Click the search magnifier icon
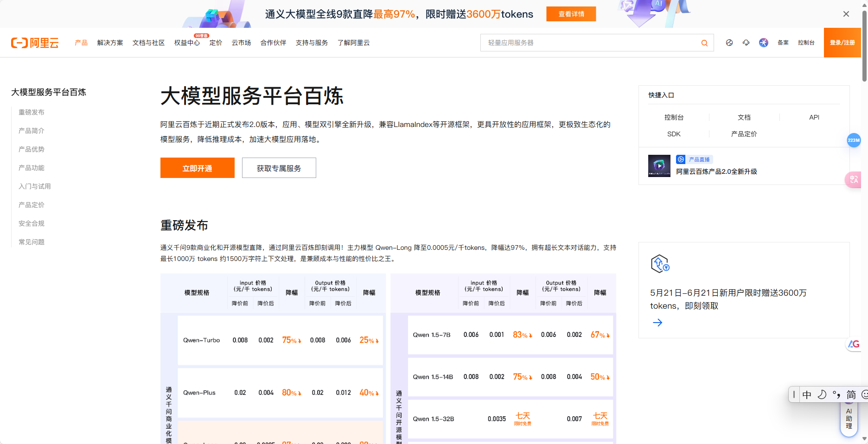 coord(704,43)
